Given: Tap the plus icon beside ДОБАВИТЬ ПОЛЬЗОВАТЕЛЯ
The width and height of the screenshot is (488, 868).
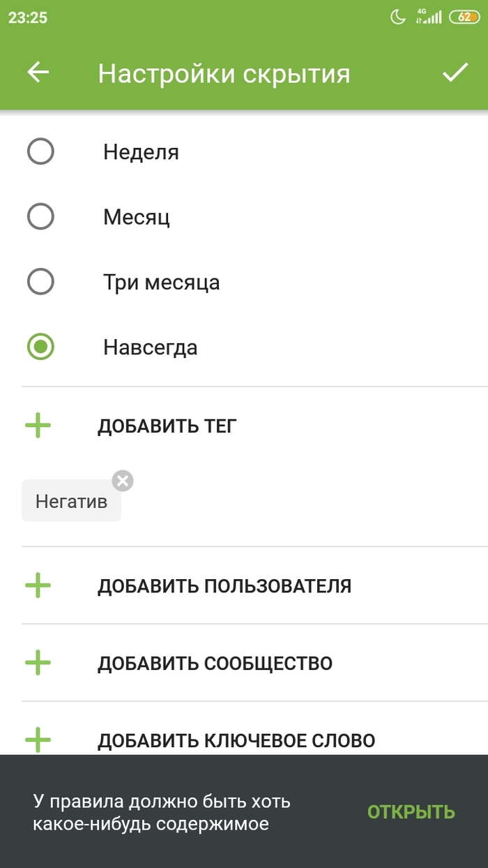Looking at the screenshot, I should (x=40, y=585).
